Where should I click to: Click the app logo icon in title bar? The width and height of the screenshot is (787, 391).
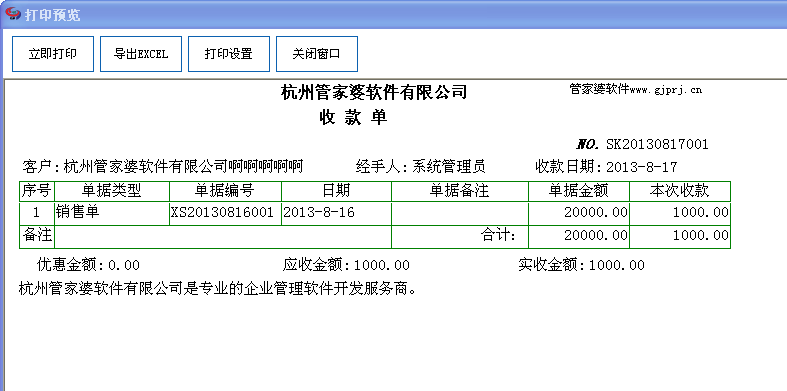coord(12,14)
